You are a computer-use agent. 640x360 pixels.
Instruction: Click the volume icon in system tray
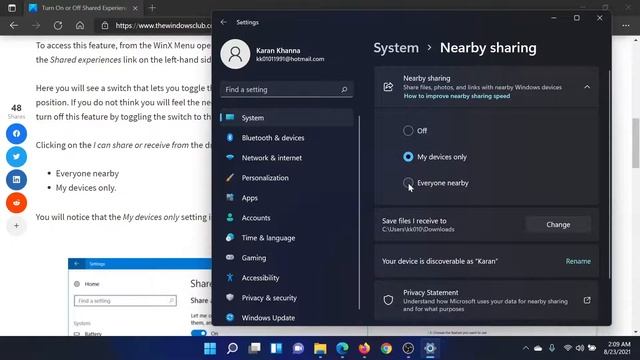(x=580, y=348)
